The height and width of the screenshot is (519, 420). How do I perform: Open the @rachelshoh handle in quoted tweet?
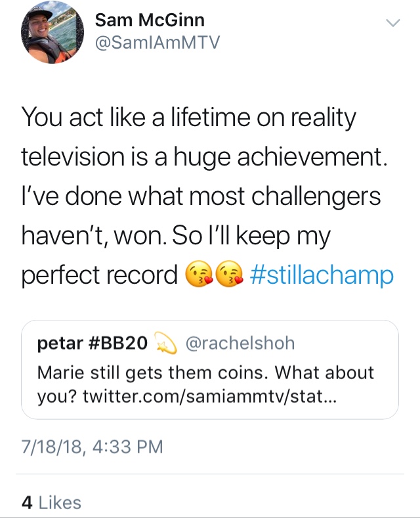point(240,343)
